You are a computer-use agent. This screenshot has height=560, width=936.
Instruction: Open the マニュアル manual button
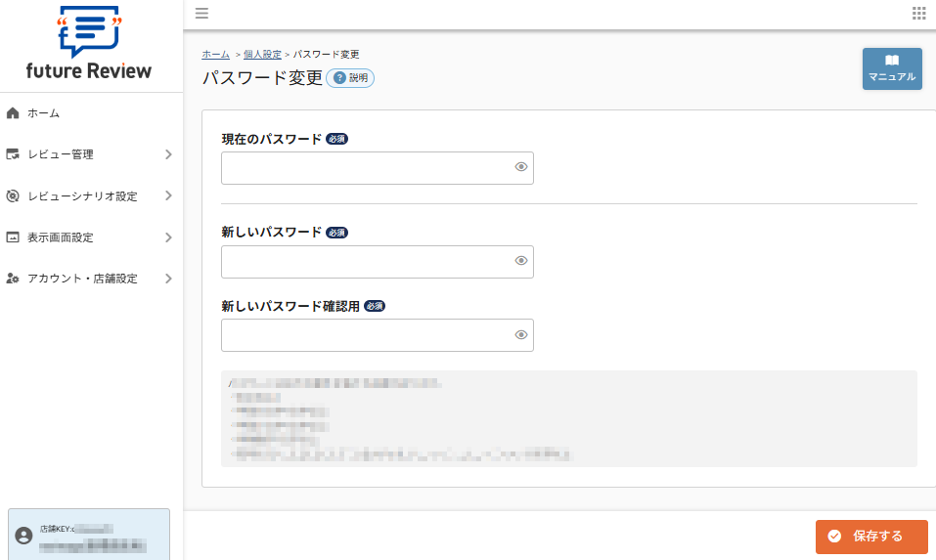coord(892,69)
